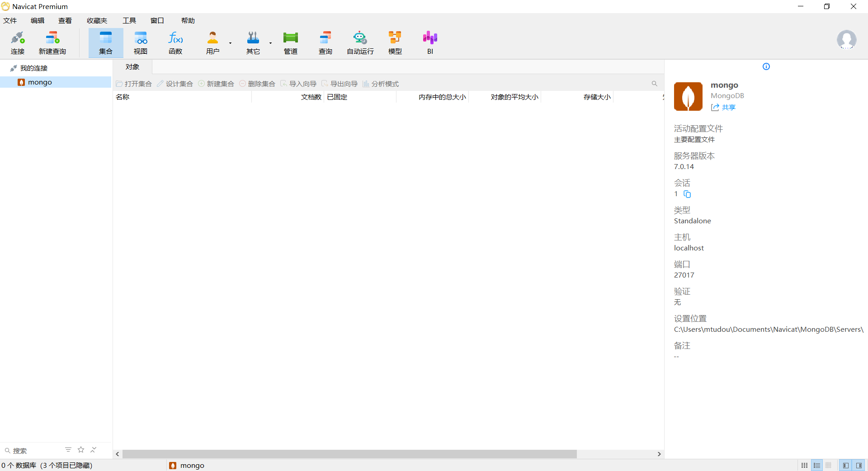Click the 新建集合 (New Collection) button
The height and width of the screenshot is (471, 868).
[x=216, y=84]
